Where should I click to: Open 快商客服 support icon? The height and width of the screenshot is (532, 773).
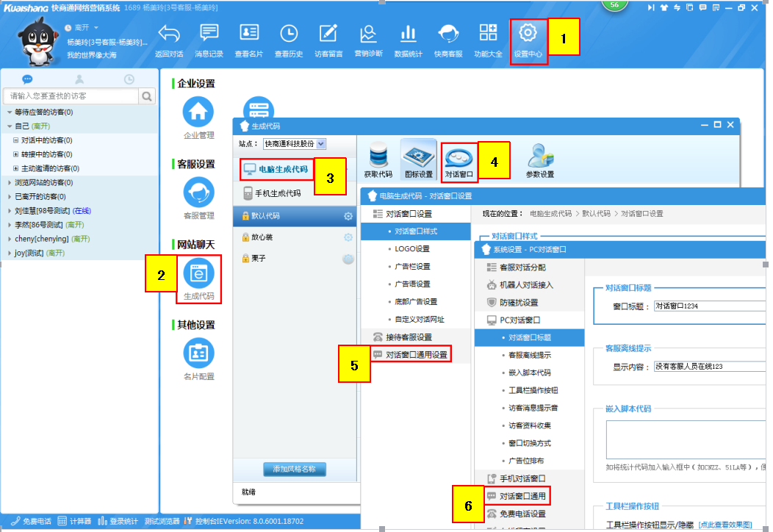(448, 40)
